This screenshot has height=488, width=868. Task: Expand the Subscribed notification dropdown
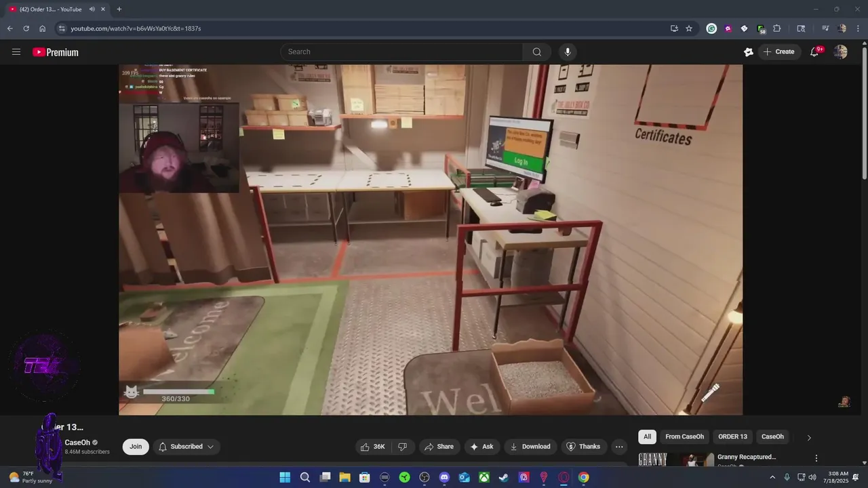pyautogui.click(x=186, y=447)
